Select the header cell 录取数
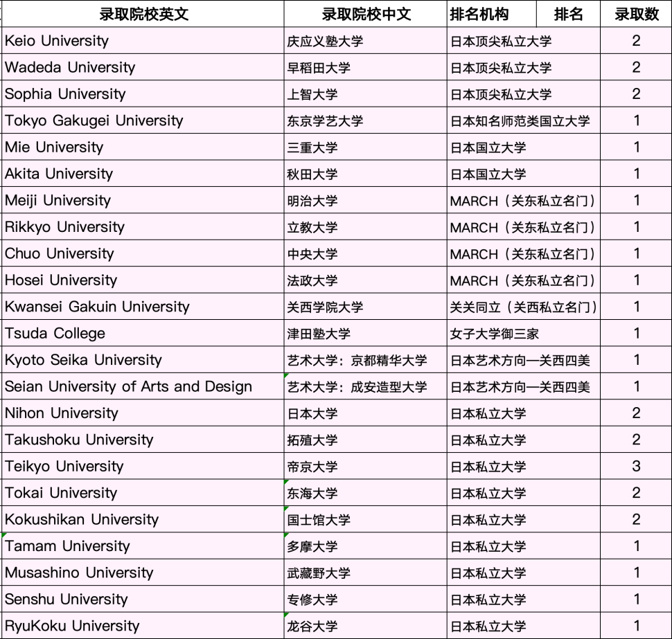Screen dimensions: 672x639 [x=637, y=14]
